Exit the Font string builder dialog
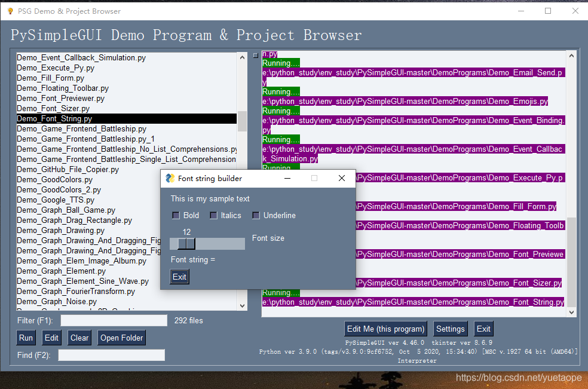Viewport: 588px width, 389px height. tap(179, 277)
